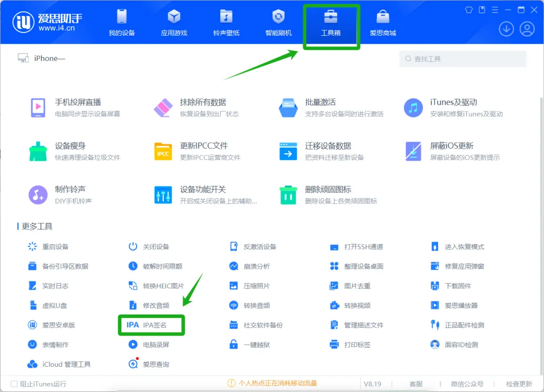Screen dimensions: 544x392
Task: Open 管理描述文件
Action: tap(357, 325)
